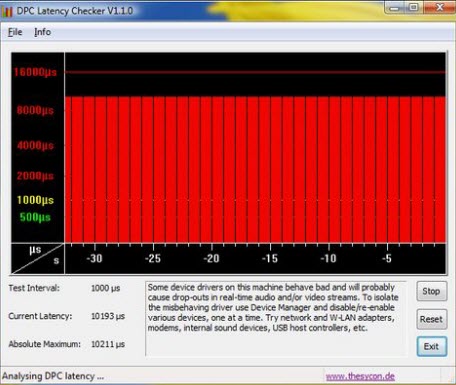The width and height of the screenshot is (456, 385).
Task: Click the Absolute Maximum label
Action: 44,344
